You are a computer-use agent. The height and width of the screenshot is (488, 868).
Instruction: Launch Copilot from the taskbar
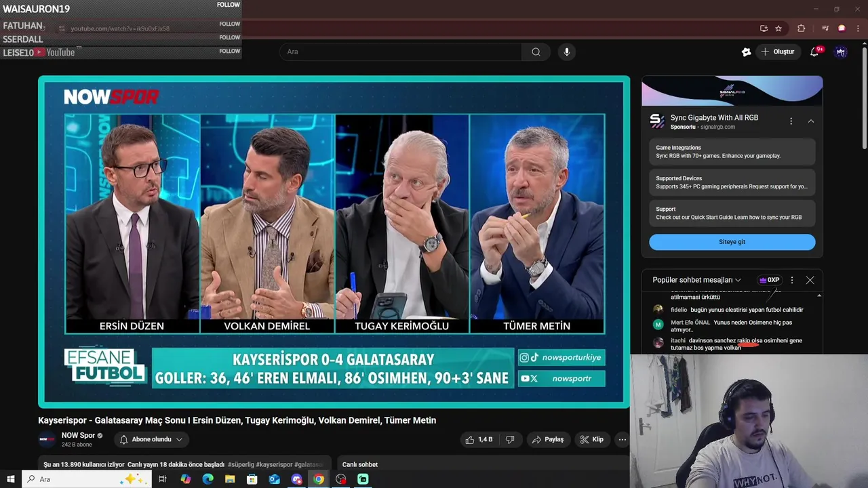pos(186,479)
